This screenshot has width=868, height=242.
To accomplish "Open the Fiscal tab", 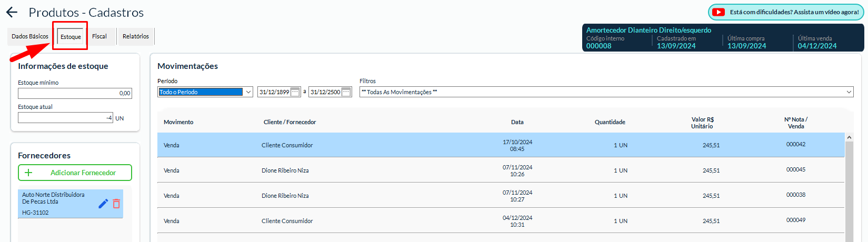I will 99,36.
